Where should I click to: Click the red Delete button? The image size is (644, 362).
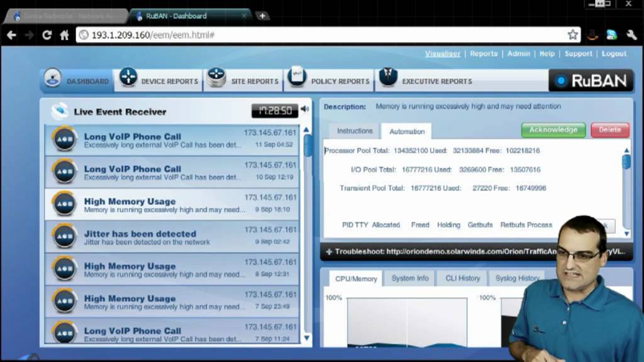(x=610, y=129)
